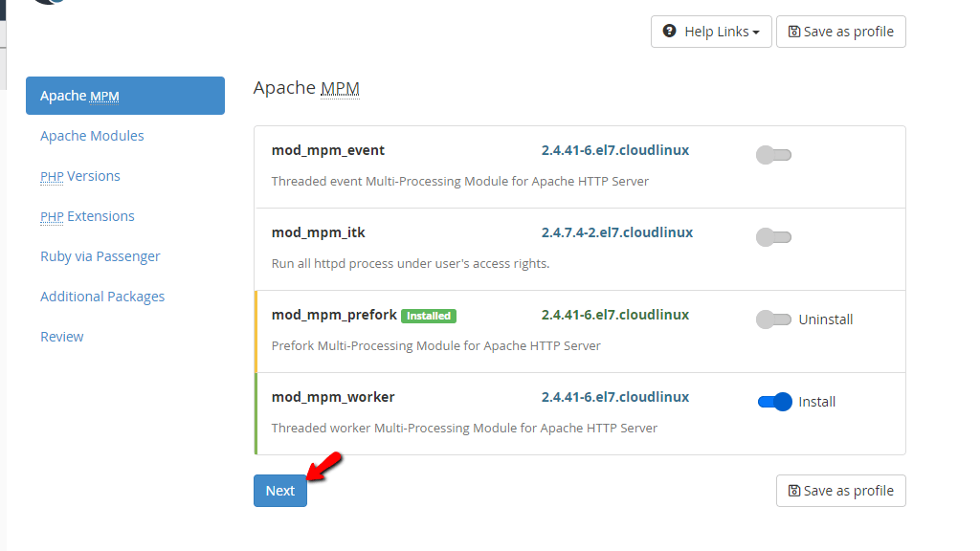This screenshot has width=980, height=551.
Task: Open the PHP Versions section
Action: (x=80, y=176)
